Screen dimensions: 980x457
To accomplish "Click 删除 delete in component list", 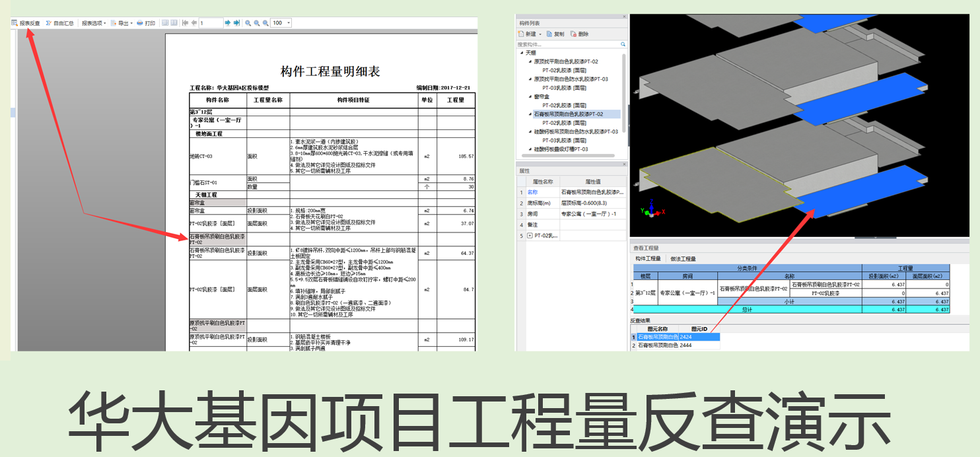I will coord(579,34).
